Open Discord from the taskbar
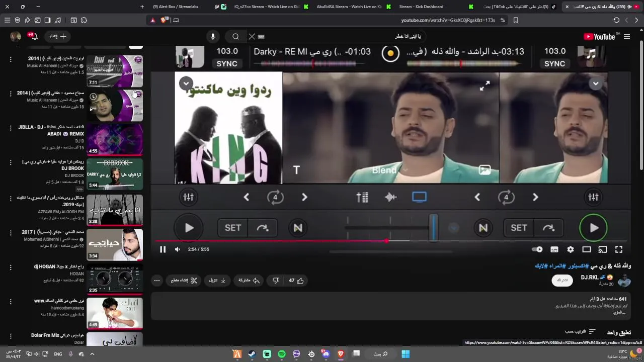644x362 pixels. click(326, 354)
